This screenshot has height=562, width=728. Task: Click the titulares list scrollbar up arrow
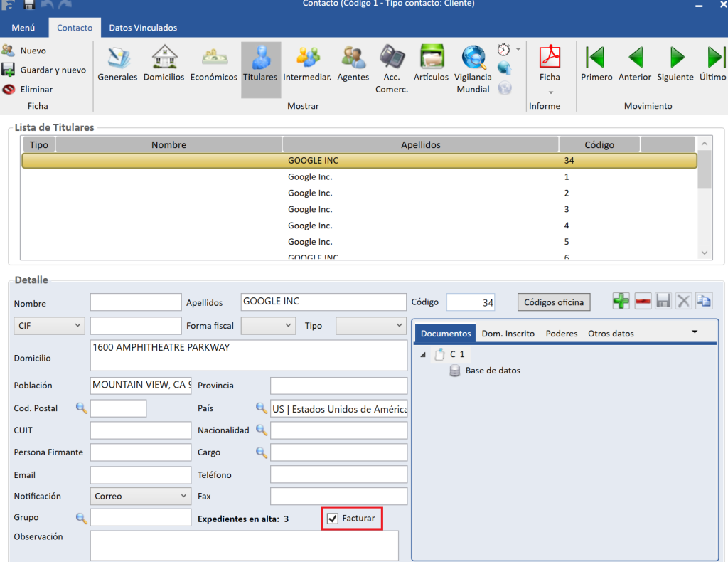[705, 144]
